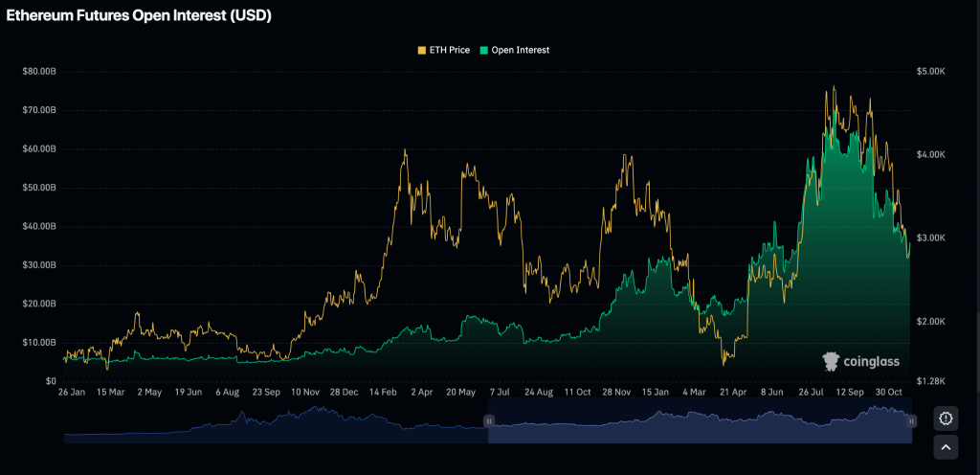Click the $40.00B label on left axis
Image resolution: width=980 pixels, height=475 pixels.
[38, 226]
